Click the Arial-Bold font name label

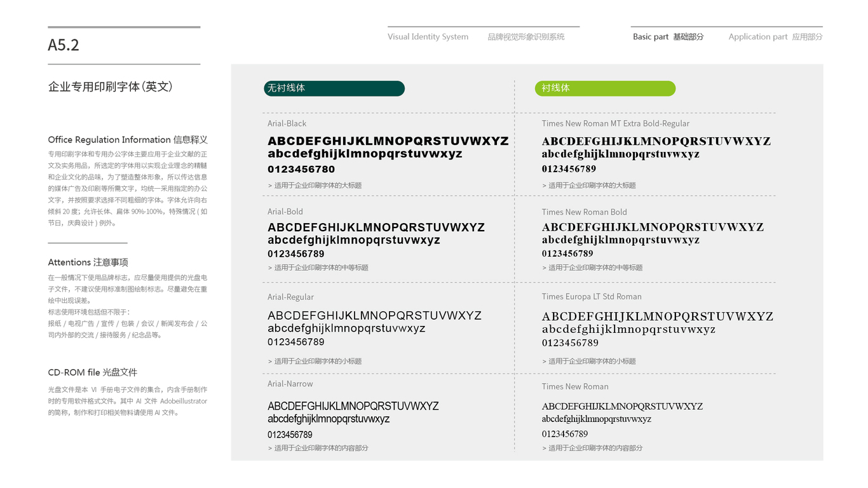(285, 212)
